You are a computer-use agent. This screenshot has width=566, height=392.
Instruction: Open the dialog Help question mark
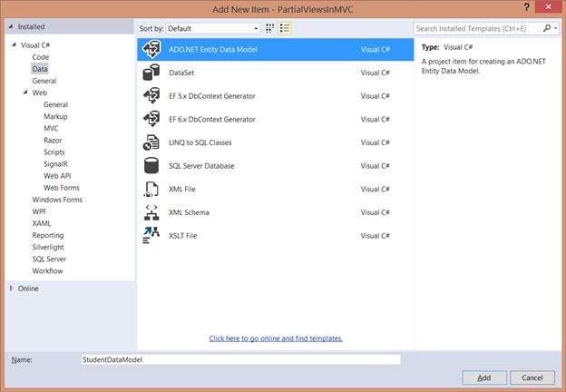click(x=527, y=7)
